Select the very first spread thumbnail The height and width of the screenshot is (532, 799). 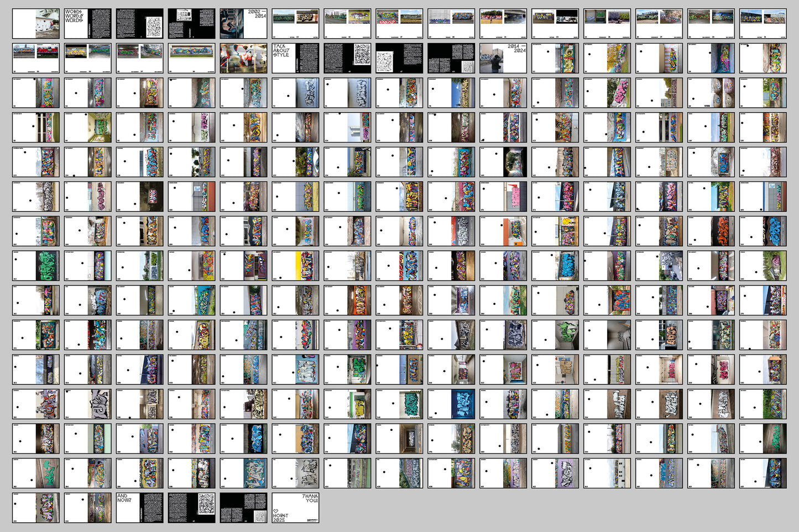point(35,24)
